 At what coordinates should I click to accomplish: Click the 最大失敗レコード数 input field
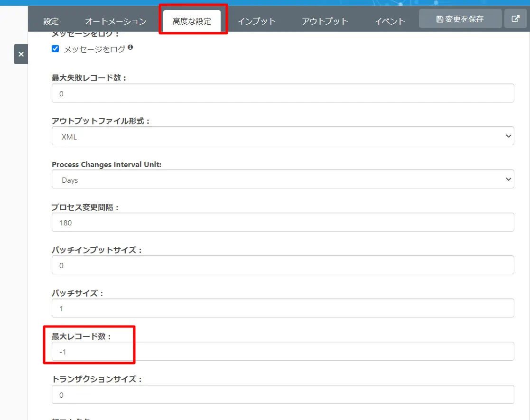pyautogui.click(x=283, y=93)
